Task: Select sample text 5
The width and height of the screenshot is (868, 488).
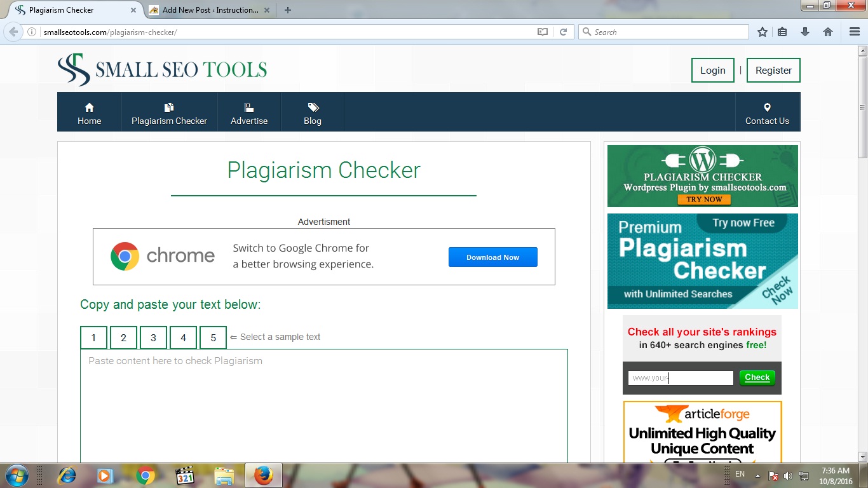Action: coord(214,337)
